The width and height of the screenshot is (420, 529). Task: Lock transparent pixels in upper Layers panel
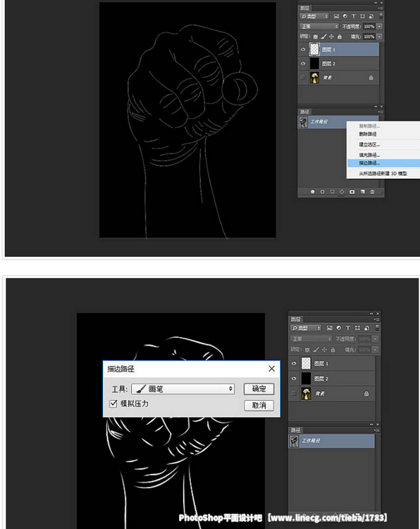coord(316,37)
